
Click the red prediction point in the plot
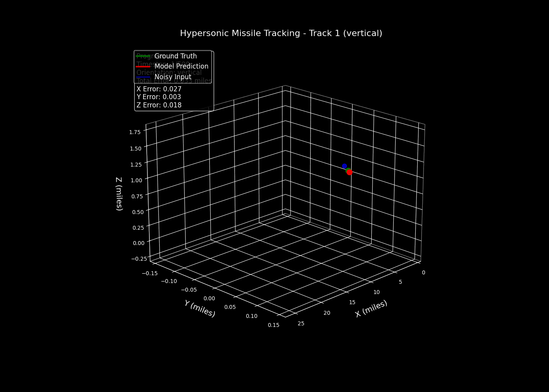349,172
